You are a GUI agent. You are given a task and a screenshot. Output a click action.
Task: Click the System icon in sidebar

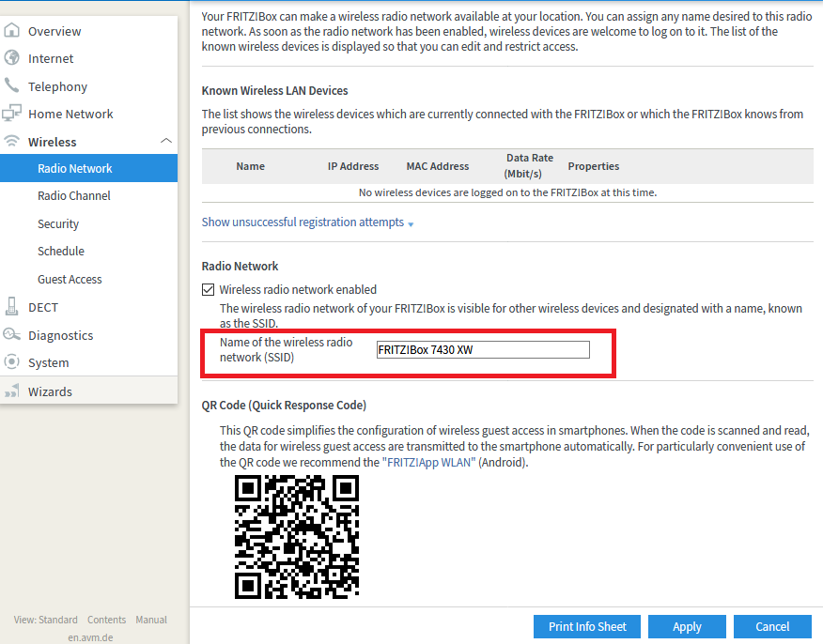pos(11,361)
